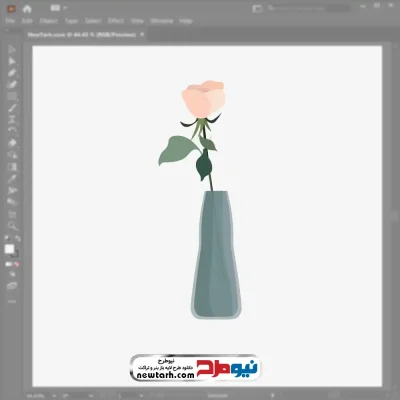400x400 pixels.
Task: Reset default fill and stroke colors
Action: tap(7, 239)
